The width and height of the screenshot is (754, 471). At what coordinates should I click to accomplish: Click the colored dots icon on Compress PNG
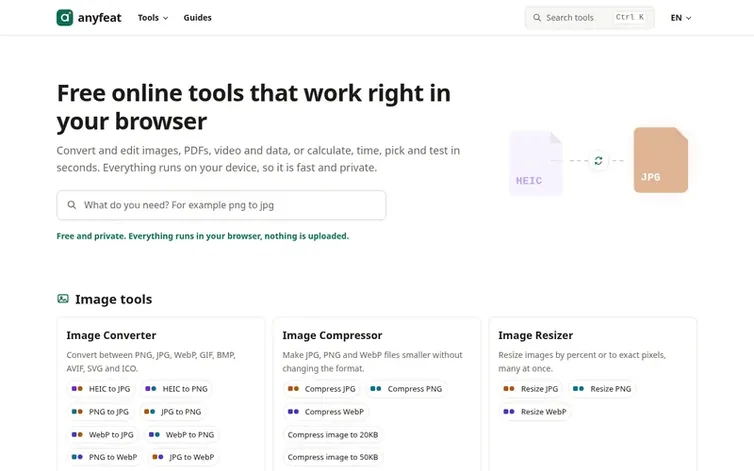[x=376, y=389]
